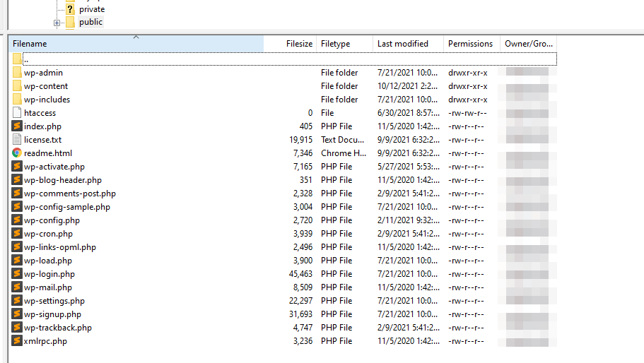Click the wp-blog-header.php file icon
This screenshot has height=363, width=644.
click(x=17, y=179)
